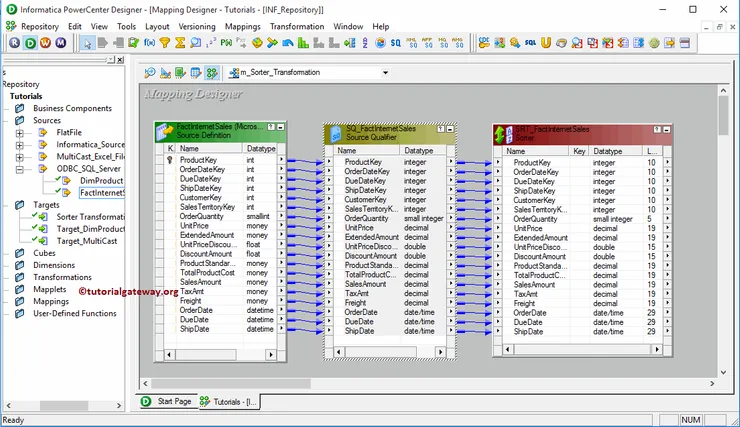Select the arrow pointer tool
This screenshot has height=427, width=740.
tap(87, 43)
